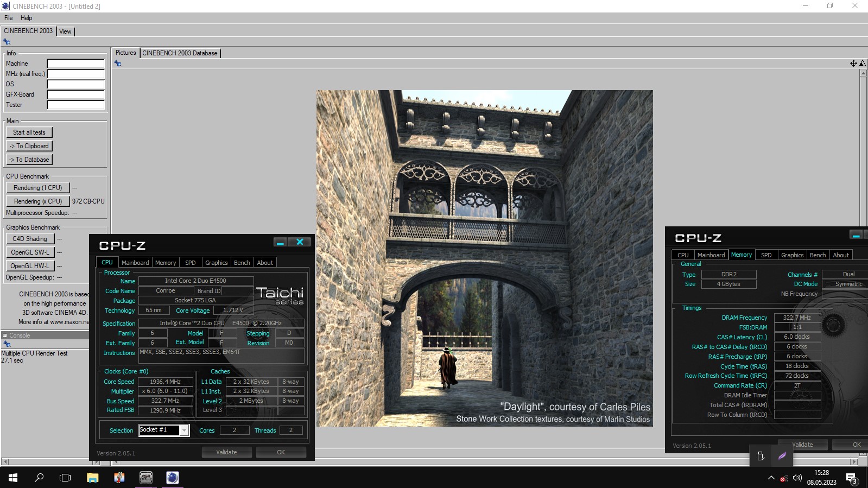The width and height of the screenshot is (868, 488).
Task: Select the Pictures tab
Action: (x=125, y=53)
